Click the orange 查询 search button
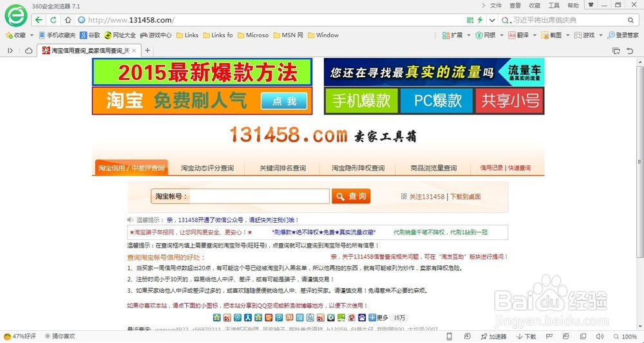 [351, 196]
